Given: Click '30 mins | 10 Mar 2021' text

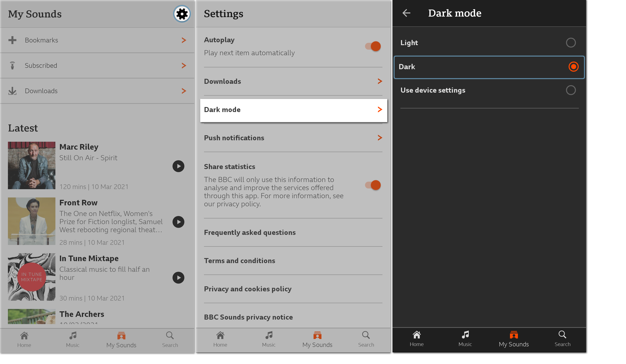Looking at the screenshot, I should [92, 298].
